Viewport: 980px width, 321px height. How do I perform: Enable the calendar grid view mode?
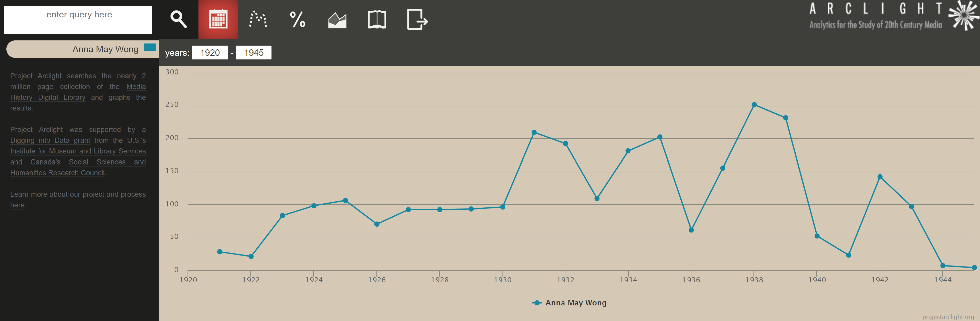(219, 19)
